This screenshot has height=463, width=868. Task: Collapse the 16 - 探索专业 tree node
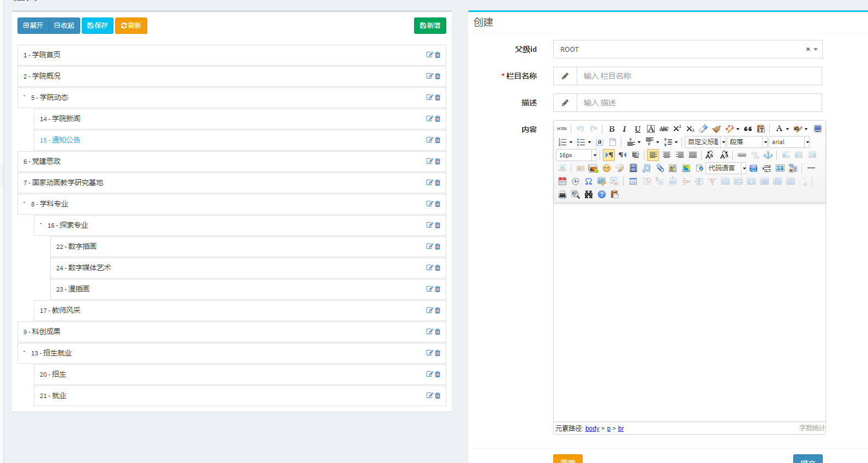pos(41,224)
